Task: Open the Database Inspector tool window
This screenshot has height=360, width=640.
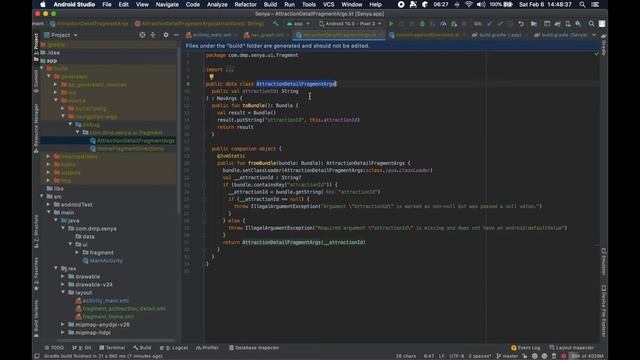Action: 254,348
